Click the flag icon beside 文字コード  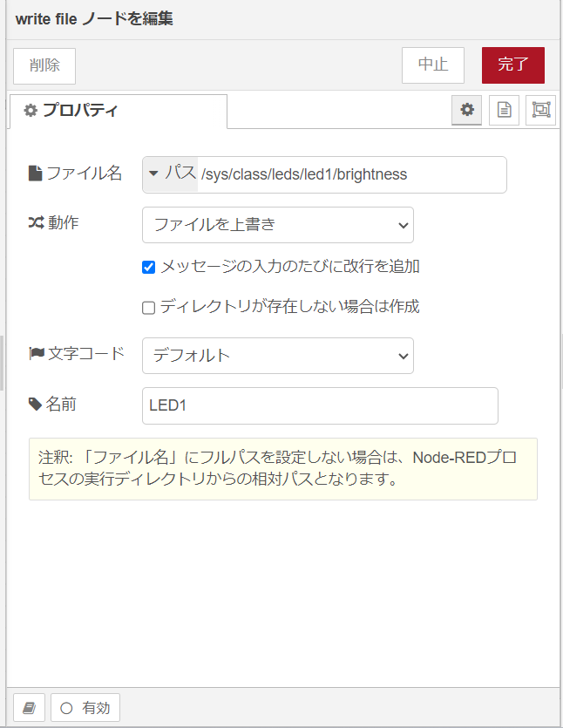click(37, 354)
